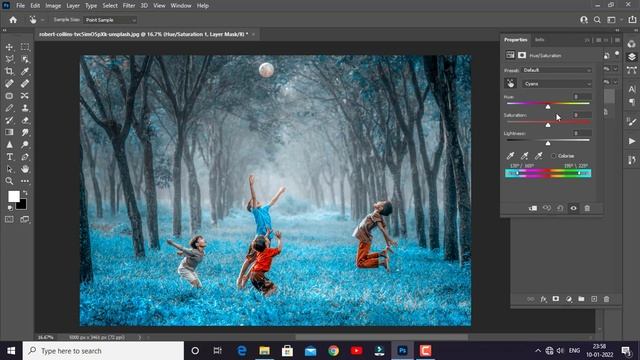Viewport: 640px width, 360px height.
Task: Open the Window menu
Action: (181, 6)
